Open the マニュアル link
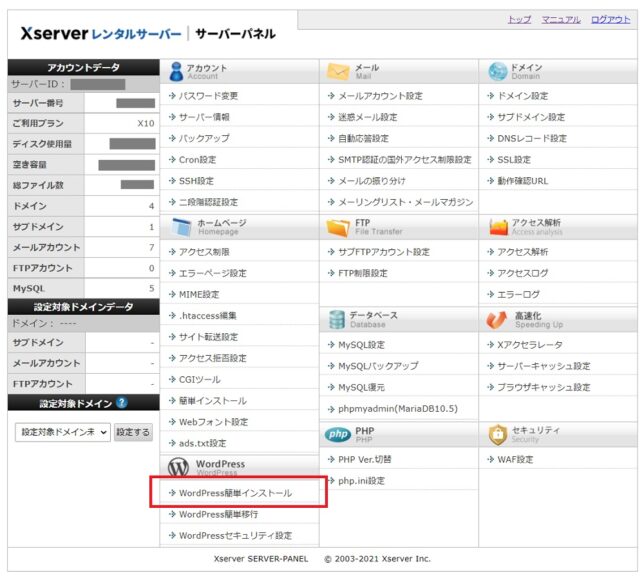The width and height of the screenshot is (644, 580). coord(561,19)
